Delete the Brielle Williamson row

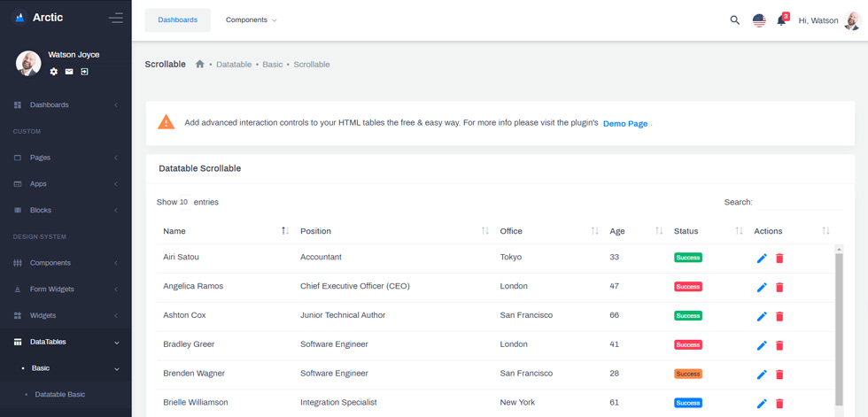779,404
